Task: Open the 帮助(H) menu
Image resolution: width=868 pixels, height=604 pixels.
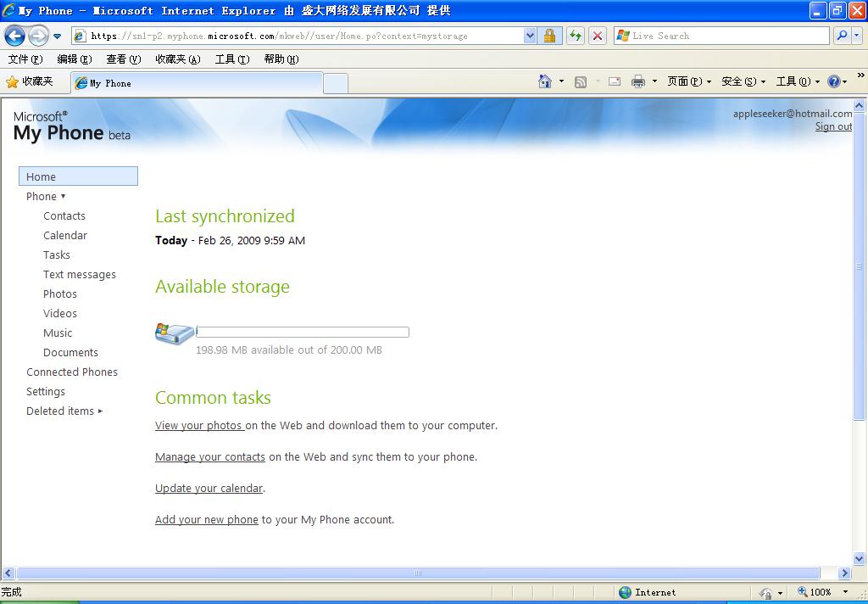Action: [281, 59]
